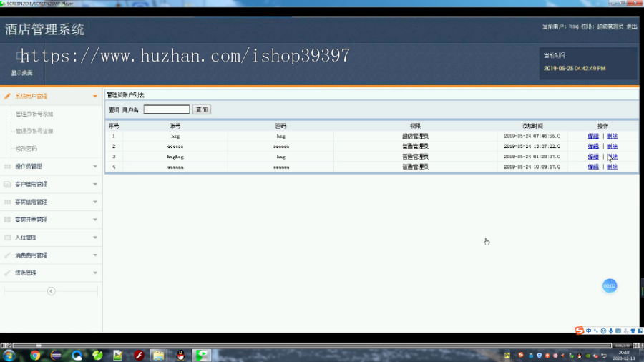
Task: Click the pencil icon beside 系统用户管理
Action: coord(7,96)
